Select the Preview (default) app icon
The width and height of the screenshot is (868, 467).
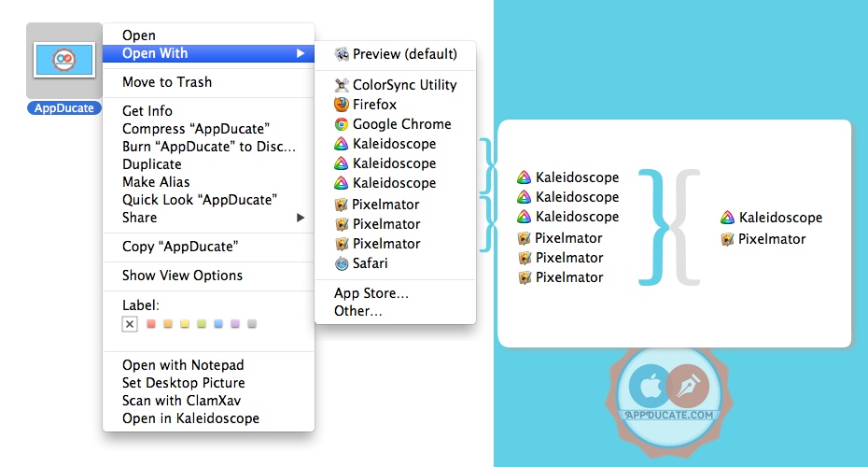(342, 54)
